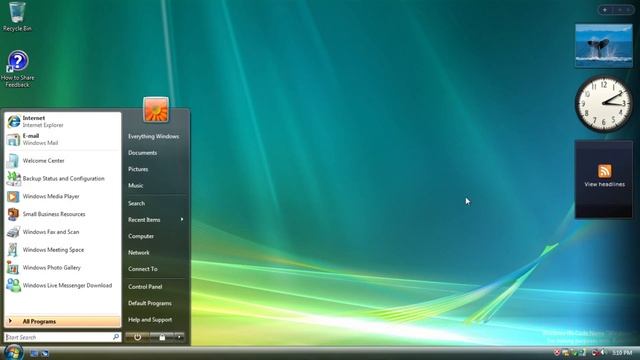Click Switch between windows Quick Launch icon

pyautogui.click(x=44, y=353)
